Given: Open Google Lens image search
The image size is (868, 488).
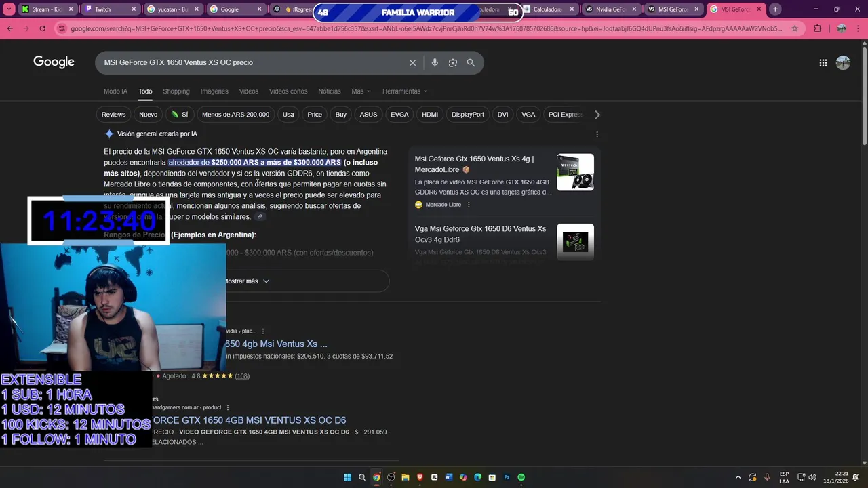Looking at the screenshot, I should [452, 62].
